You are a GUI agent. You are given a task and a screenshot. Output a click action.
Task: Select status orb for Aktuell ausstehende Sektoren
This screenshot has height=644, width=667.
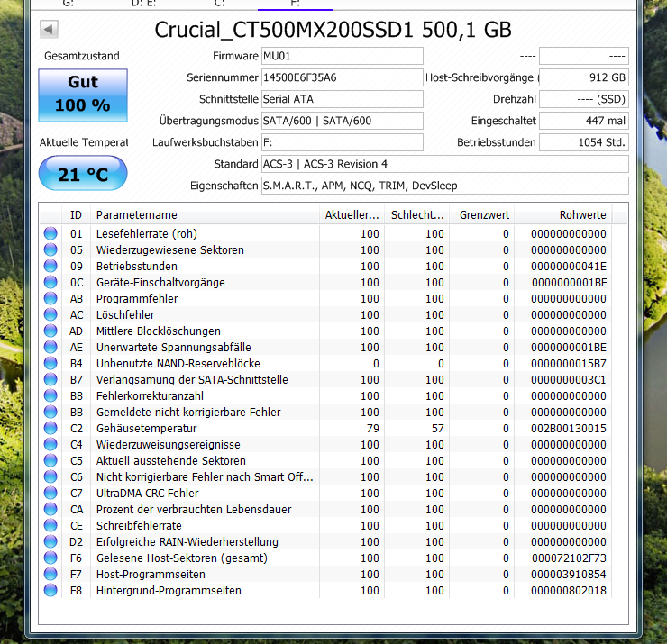pyautogui.click(x=50, y=460)
